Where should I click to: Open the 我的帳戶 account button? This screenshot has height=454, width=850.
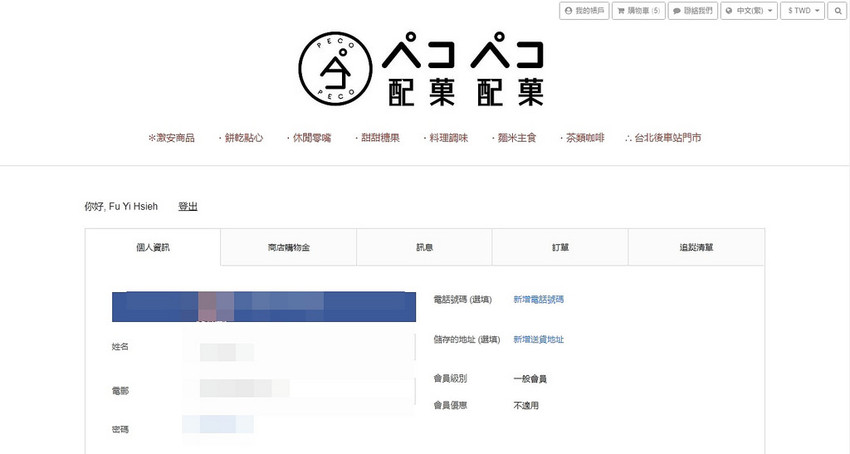click(584, 11)
